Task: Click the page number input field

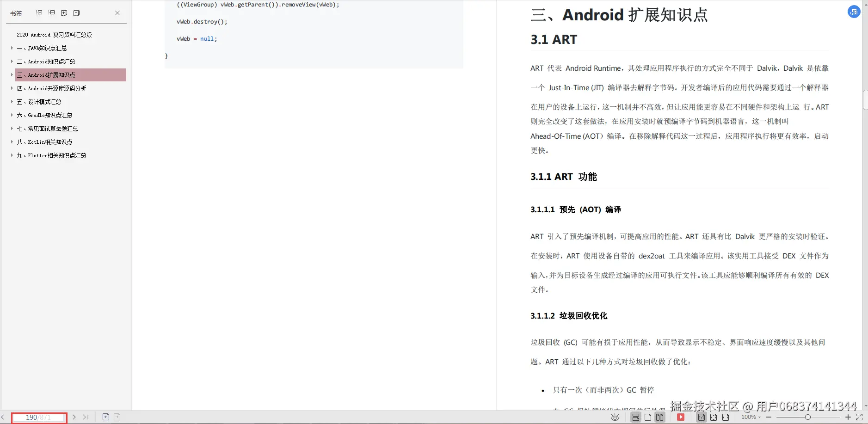Action: click(x=39, y=418)
